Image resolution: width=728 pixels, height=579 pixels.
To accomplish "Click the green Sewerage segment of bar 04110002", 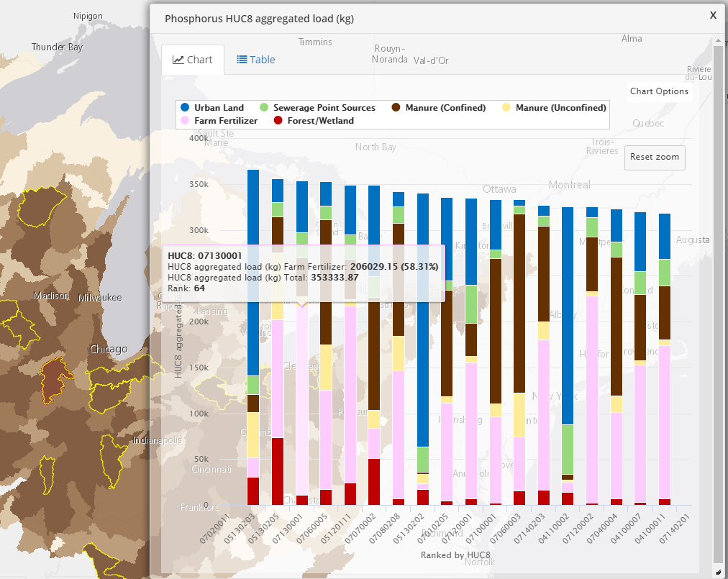I will coord(568,449).
